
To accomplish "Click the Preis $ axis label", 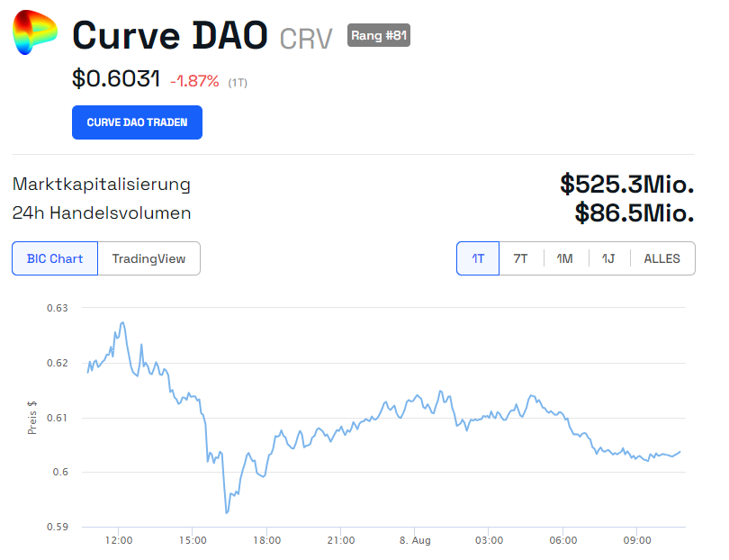I will [31, 417].
